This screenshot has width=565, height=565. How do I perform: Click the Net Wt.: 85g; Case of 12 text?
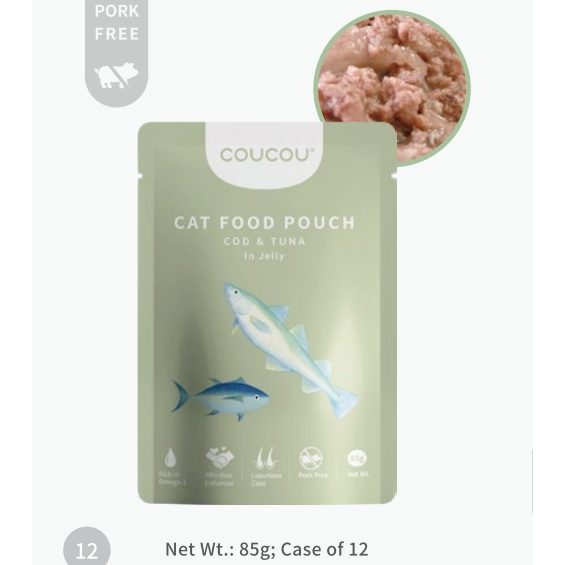pos(267,550)
